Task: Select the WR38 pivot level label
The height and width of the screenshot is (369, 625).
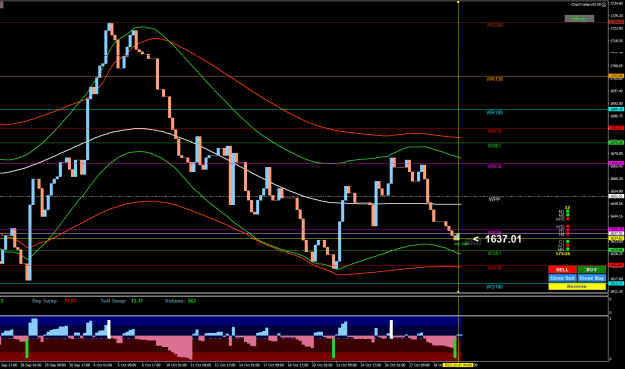Action: click(494, 166)
